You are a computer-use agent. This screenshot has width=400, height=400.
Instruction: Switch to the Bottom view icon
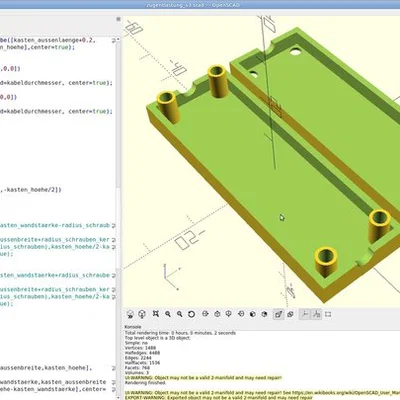tap(229, 314)
